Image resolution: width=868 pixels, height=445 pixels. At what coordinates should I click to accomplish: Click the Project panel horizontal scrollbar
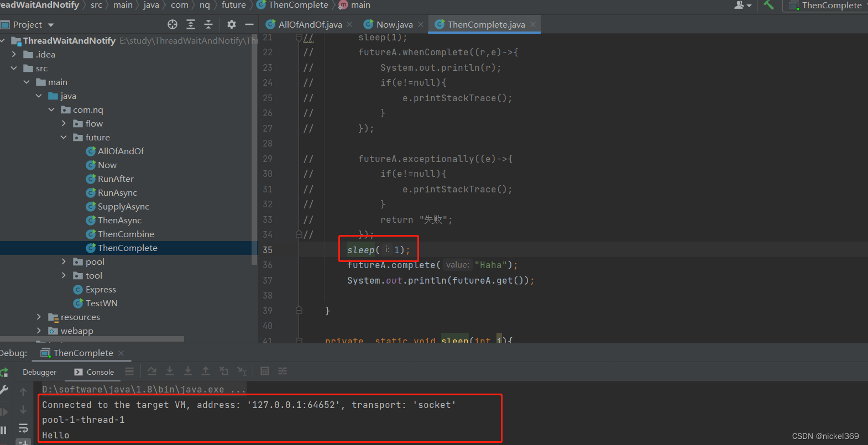(92, 339)
